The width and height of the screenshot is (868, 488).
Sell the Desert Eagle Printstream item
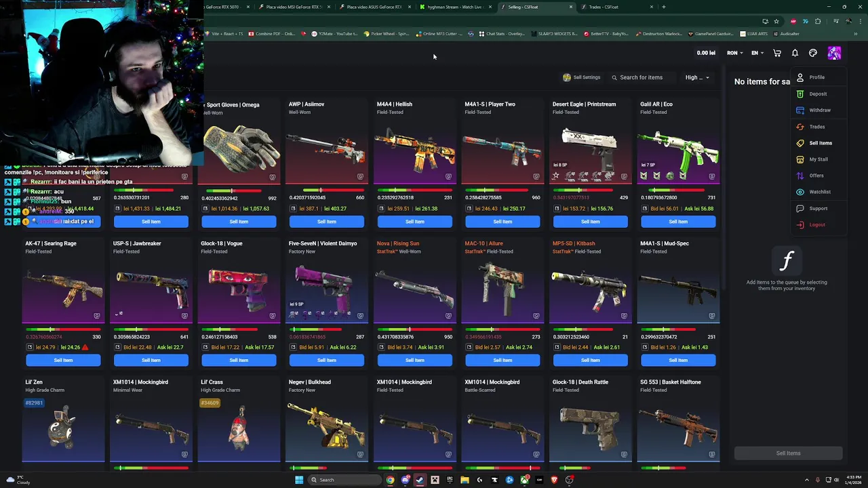click(590, 222)
